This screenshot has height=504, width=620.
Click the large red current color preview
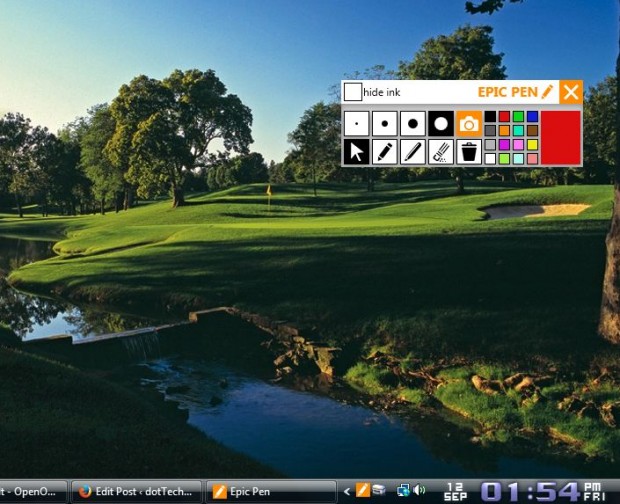(561, 137)
